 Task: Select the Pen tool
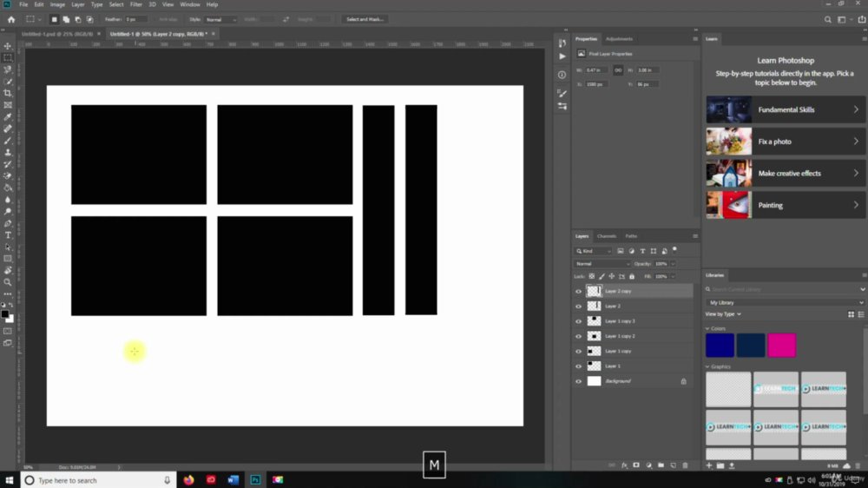pos(8,224)
